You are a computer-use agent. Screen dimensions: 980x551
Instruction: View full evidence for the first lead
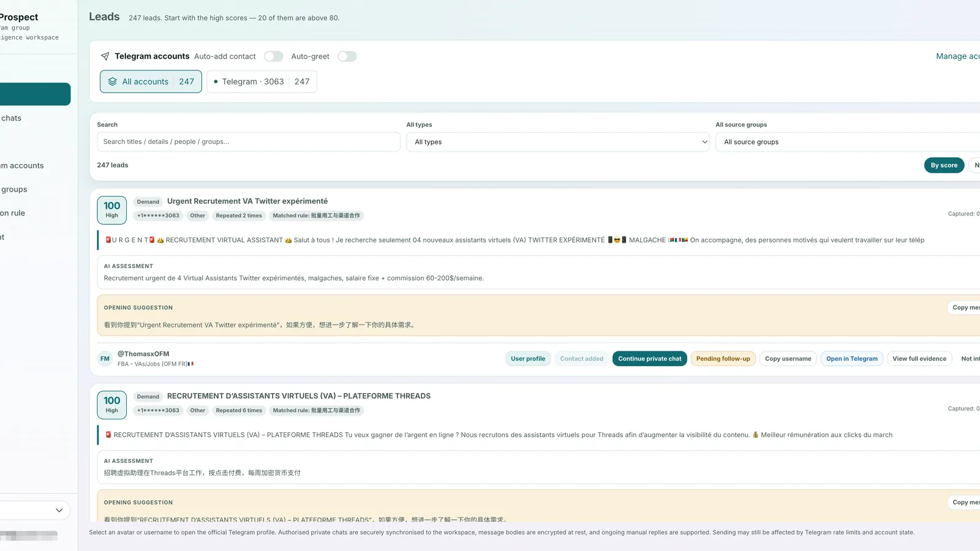pos(919,359)
